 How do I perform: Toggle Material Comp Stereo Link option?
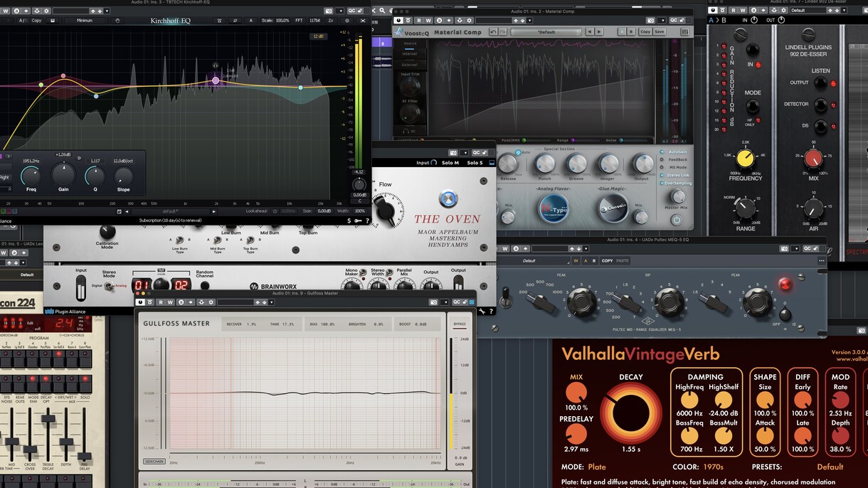click(674, 175)
